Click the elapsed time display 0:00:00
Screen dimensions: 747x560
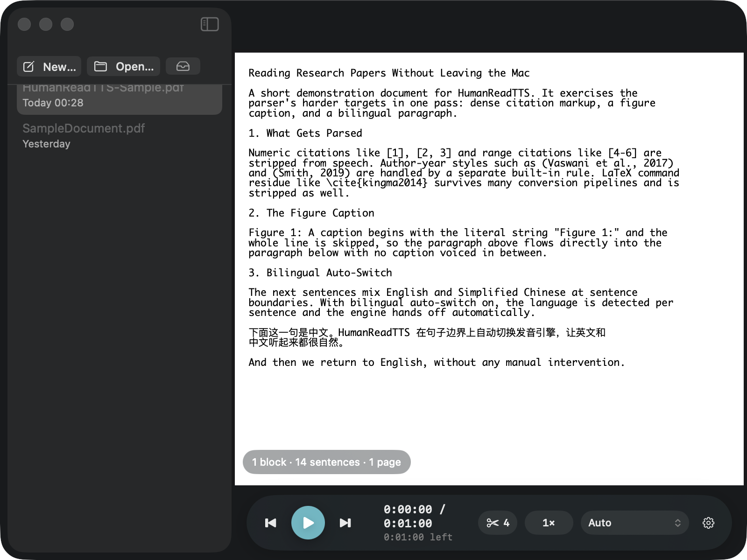408,509
